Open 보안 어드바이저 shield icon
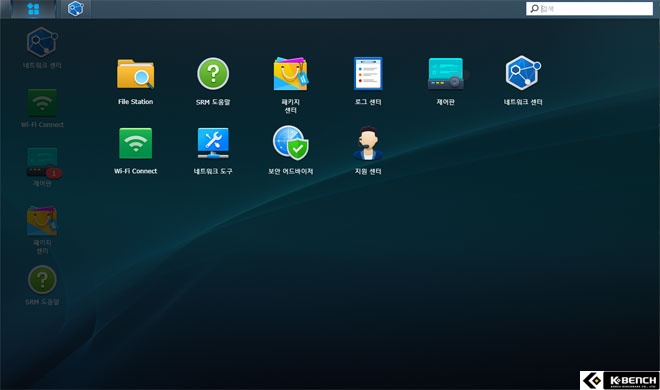The image size is (660, 390). point(290,143)
